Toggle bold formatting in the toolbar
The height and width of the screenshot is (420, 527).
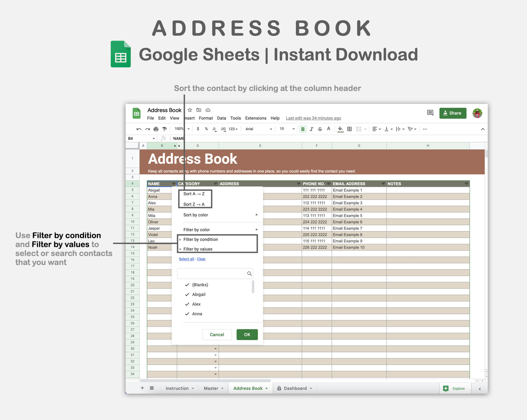[303, 129]
